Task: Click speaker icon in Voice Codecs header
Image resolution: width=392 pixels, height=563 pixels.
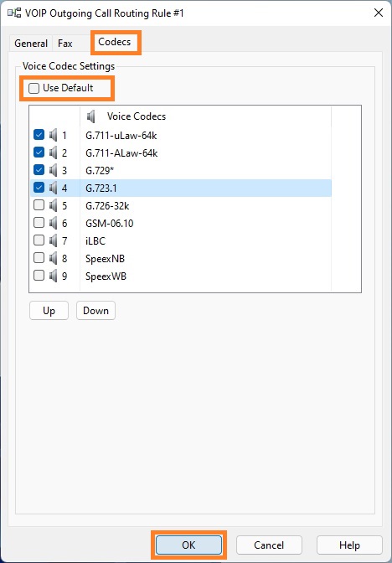Action: point(91,116)
